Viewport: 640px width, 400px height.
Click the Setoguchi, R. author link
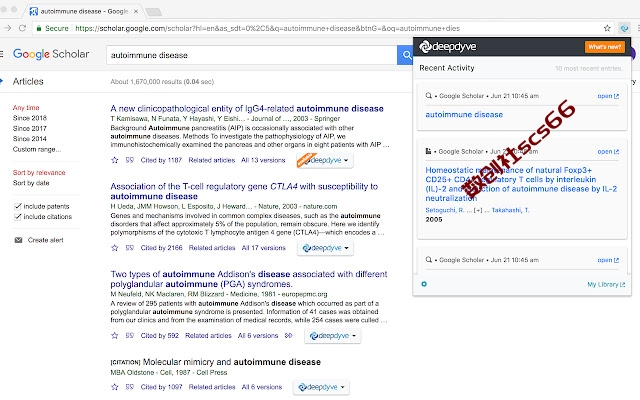[445, 210]
